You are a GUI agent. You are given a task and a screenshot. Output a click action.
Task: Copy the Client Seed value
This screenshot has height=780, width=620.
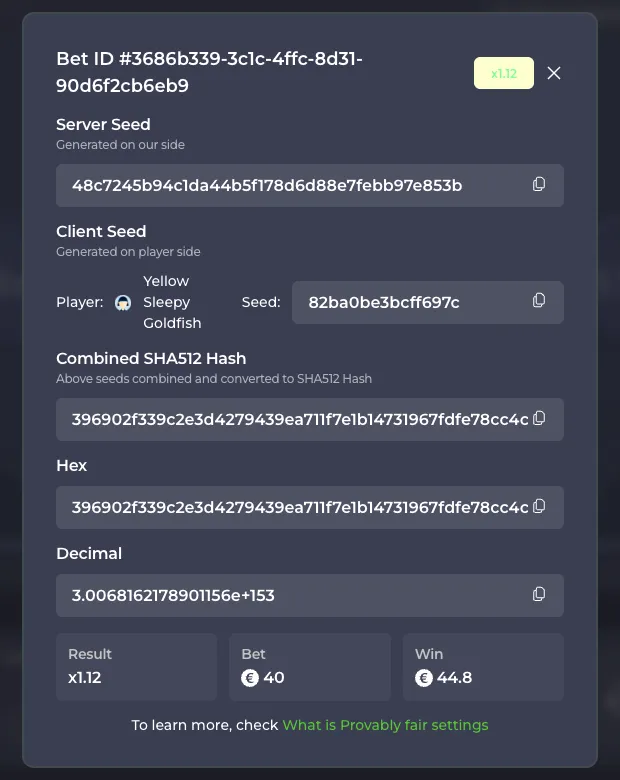(539, 300)
